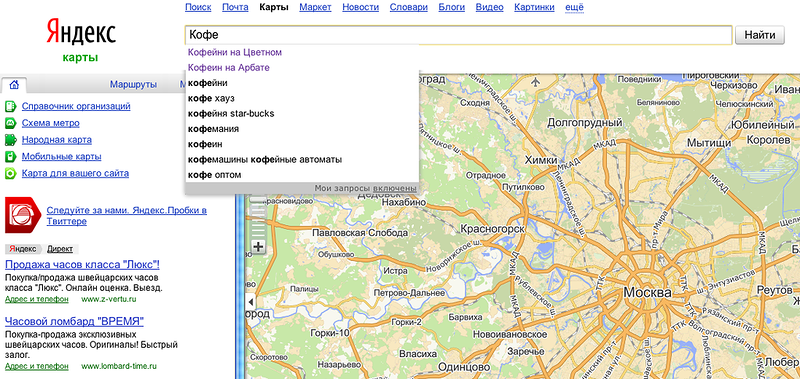The width and height of the screenshot is (800, 379).
Task: Click the Карта для вашего сайта icon
Action: tap(11, 173)
